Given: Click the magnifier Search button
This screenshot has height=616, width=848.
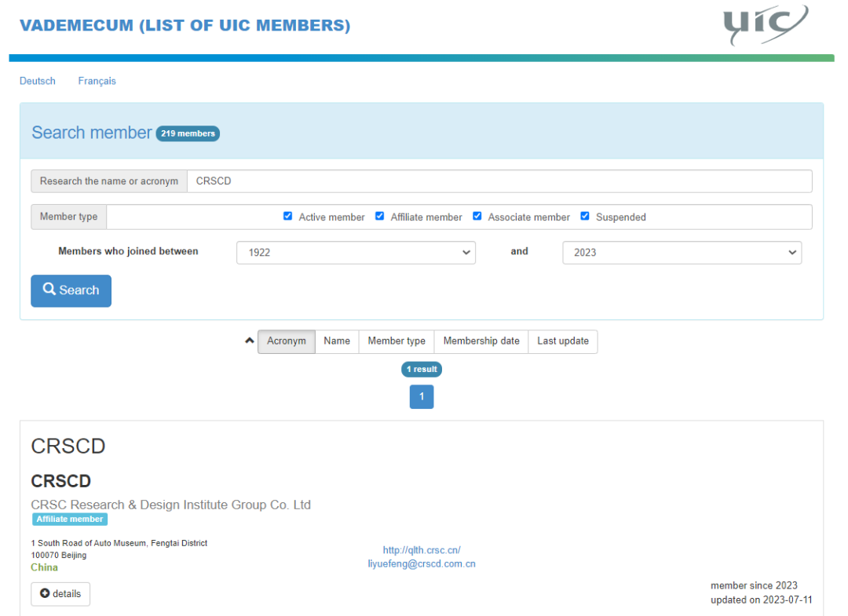Looking at the screenshot, I should tap(71, 290).
